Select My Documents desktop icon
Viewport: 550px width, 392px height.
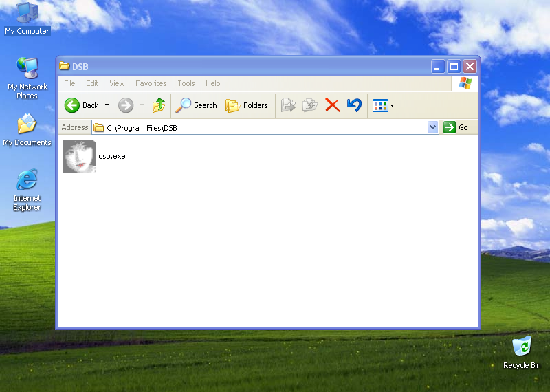(x=27, y=130)
